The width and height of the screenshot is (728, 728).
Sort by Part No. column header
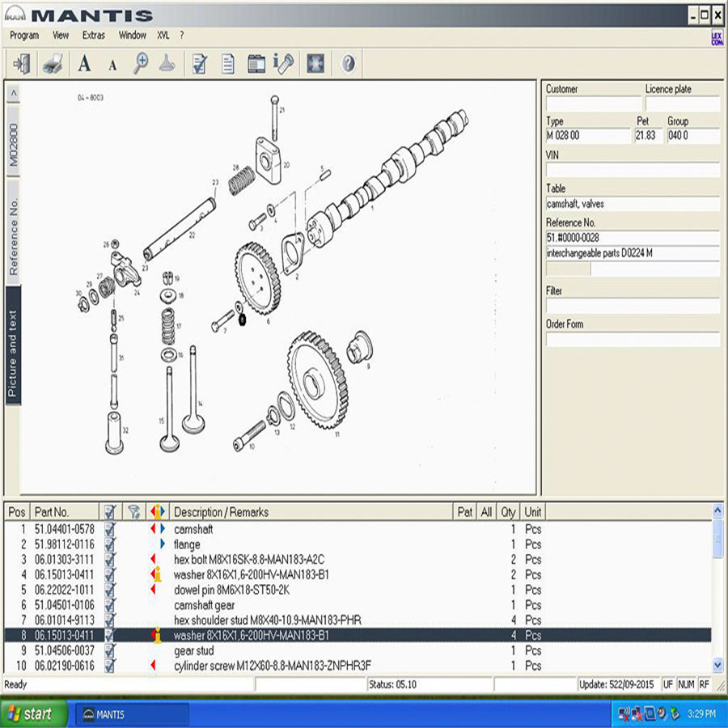[64, 512]
